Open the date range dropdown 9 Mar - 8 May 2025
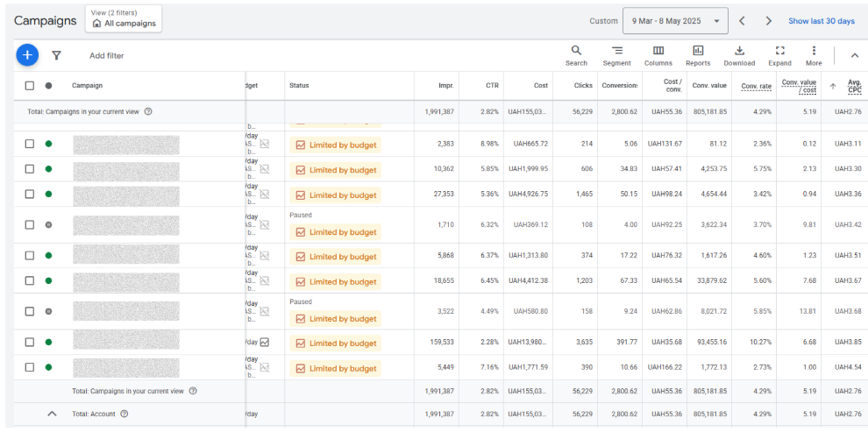The width and height of the screenshot is (868, 432). click(x=675, y=21)
